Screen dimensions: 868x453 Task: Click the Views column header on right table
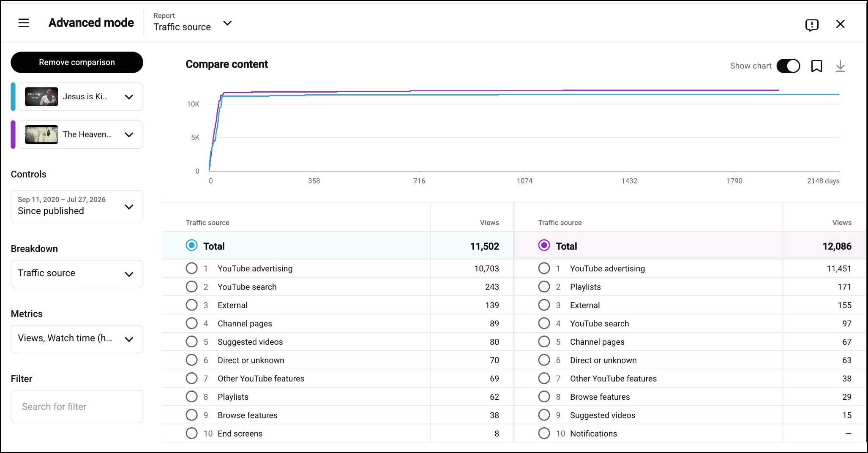842,223
